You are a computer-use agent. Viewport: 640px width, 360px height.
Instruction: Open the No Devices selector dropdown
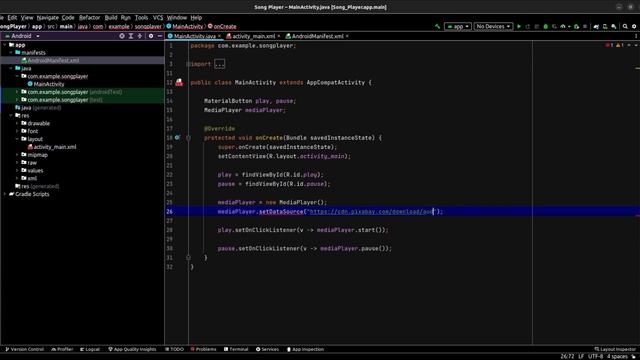point(493,27)
